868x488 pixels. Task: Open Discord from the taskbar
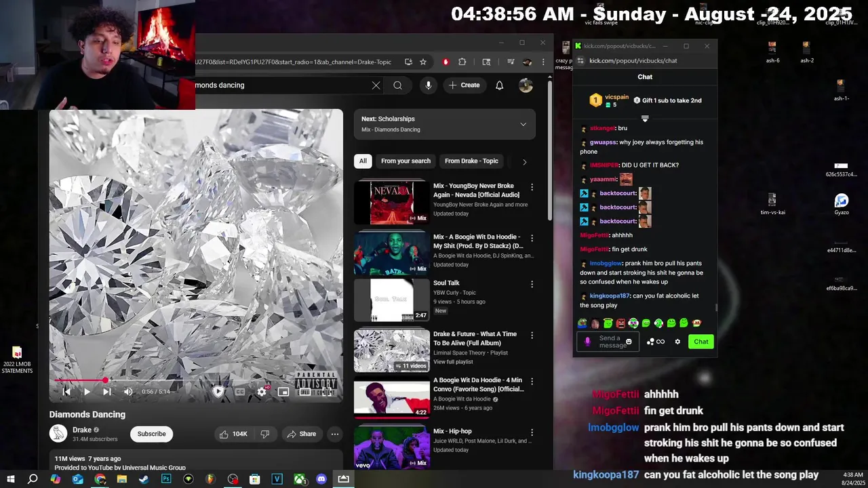tap(321, 479)
